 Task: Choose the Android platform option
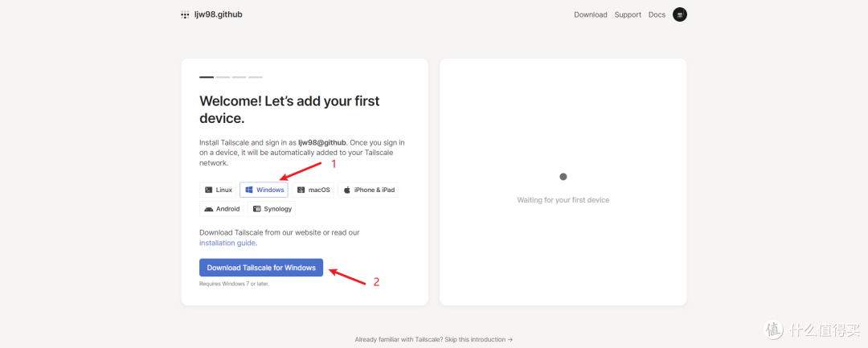pos(222,209)
